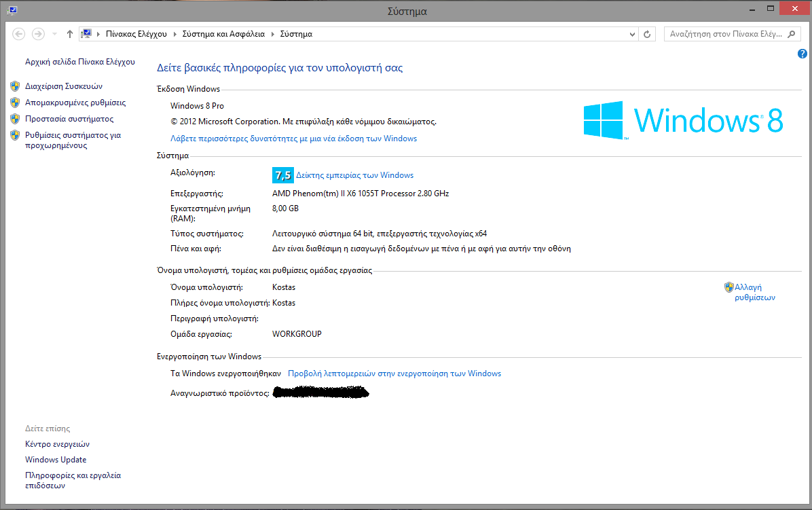Click the Windows 8 logo

(683, 120)
